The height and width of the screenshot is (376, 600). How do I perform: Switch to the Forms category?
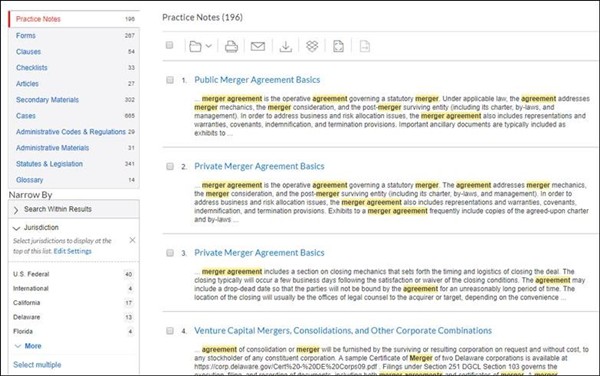tap(74, 36)
